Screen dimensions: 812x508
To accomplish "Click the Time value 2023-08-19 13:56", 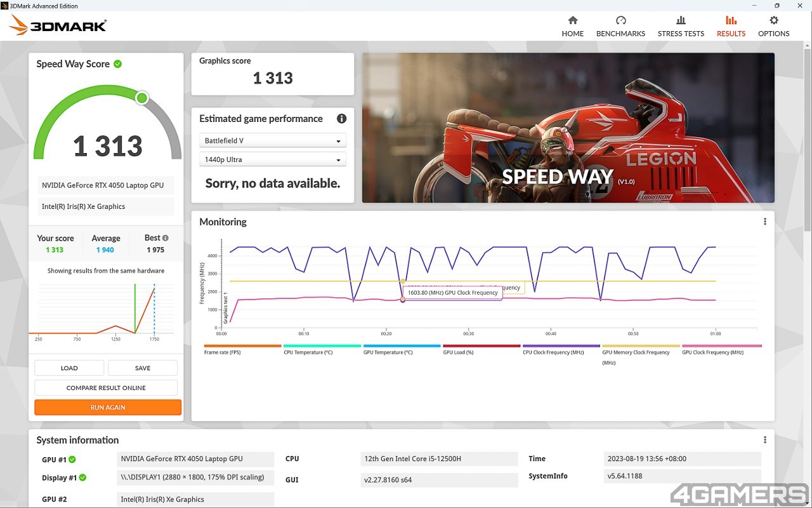I will pos(682,459).
